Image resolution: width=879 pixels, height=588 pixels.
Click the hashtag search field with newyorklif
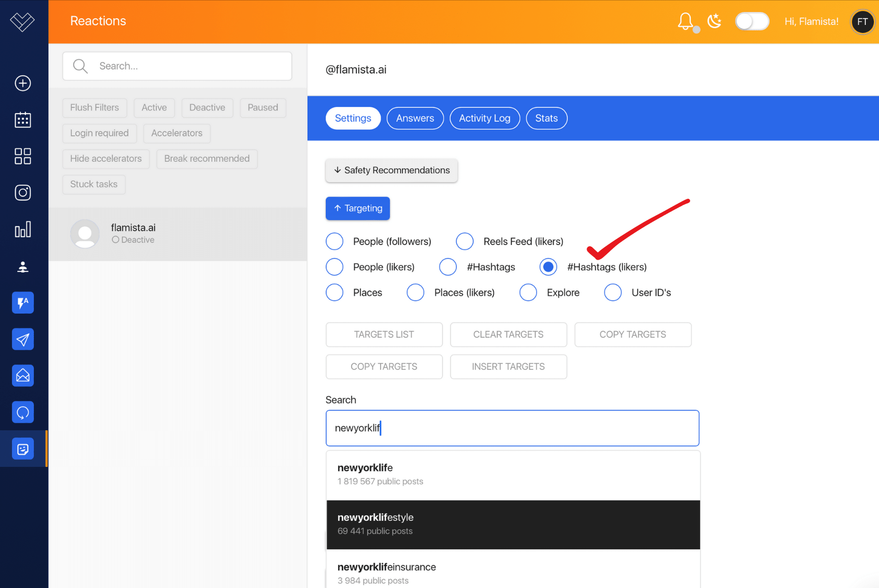pyautogui.click(x=512, y=428)
